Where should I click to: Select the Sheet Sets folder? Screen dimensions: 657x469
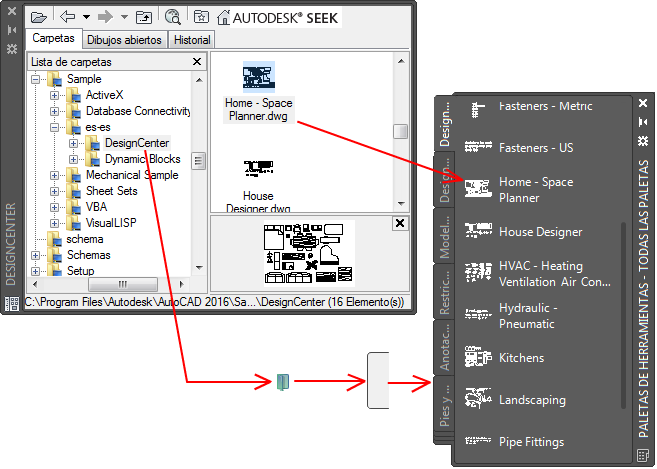click(111, 191)
